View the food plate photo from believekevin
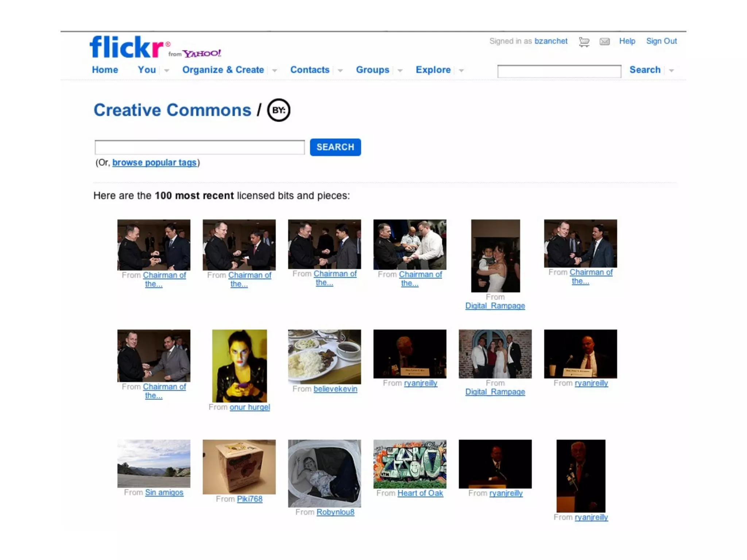Image resolution: width=747 pixels, height=560 pixels. (324, 357)
